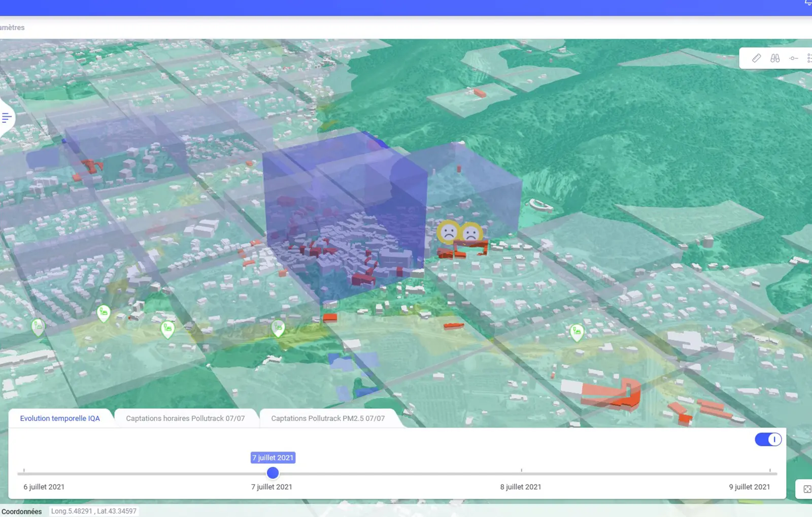Screen dimensions: 812x517
Task: Click the right yellow sad-face marker
Action: 471,233
